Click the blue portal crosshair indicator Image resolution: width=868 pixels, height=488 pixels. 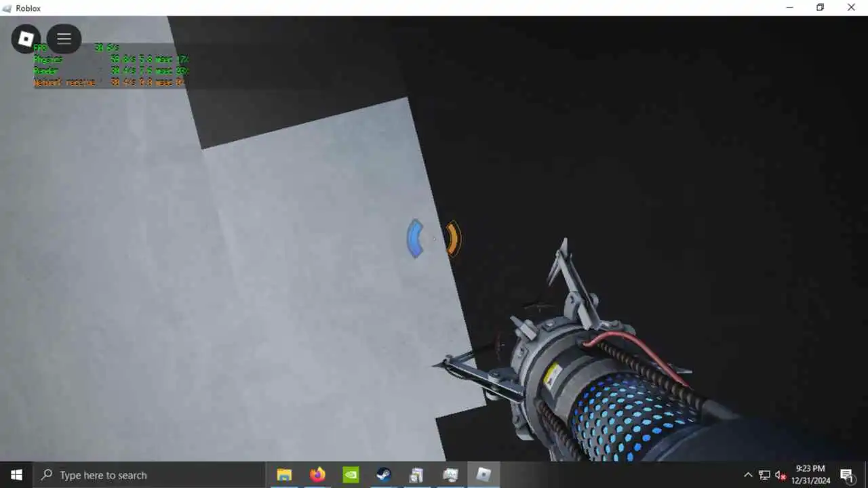pyautogui.click(x=415, y=239)
